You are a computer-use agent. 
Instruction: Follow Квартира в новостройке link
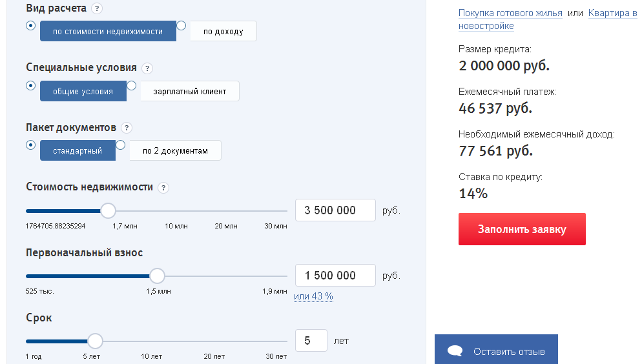point(612,13)
